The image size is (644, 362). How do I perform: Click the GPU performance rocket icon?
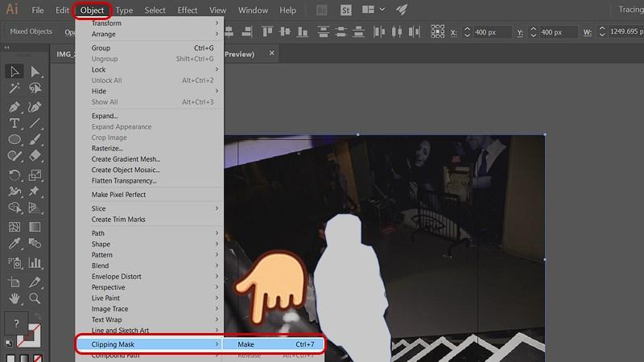(401, 10)
